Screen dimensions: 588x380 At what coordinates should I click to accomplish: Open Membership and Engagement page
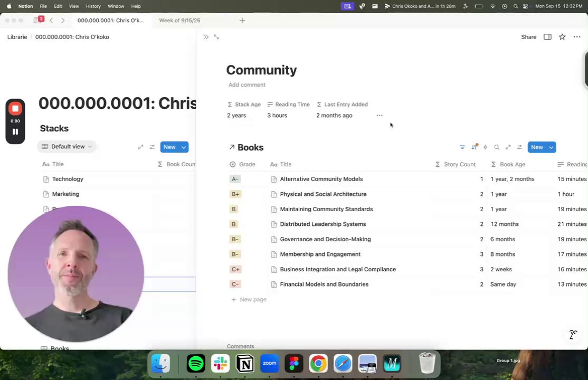(320, 254)
